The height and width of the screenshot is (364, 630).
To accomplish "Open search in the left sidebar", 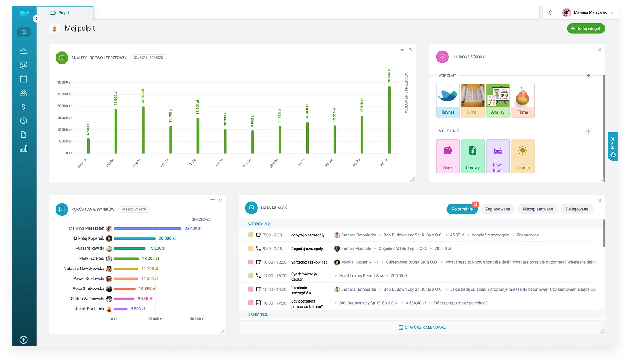I will pos(24,32).
